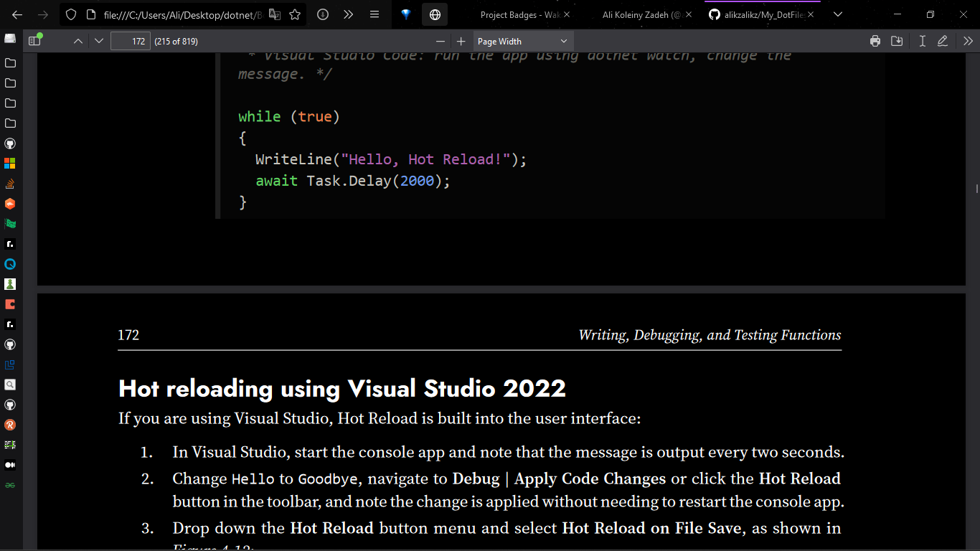Click the 'while (true)' code line
The height and width of the screenshot is (551, 980).
pyautogui.click(x=289, y=116)
